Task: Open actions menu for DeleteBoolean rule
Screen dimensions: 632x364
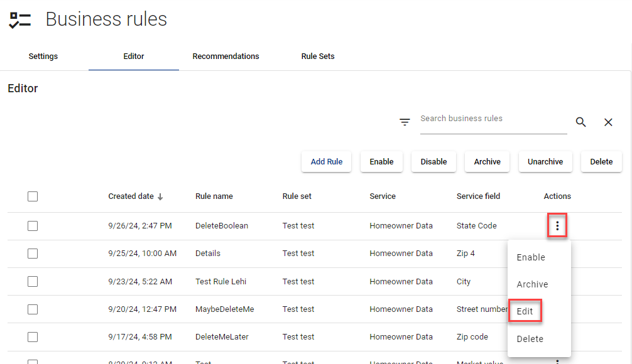Action: coord(557,225)
